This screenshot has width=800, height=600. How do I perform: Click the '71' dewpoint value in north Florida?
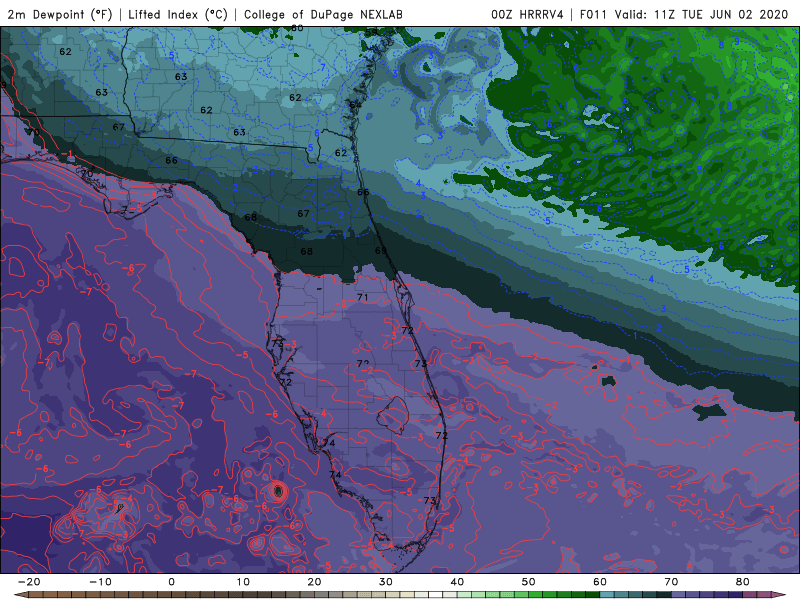pyautogui.click(x=362, y=297)
